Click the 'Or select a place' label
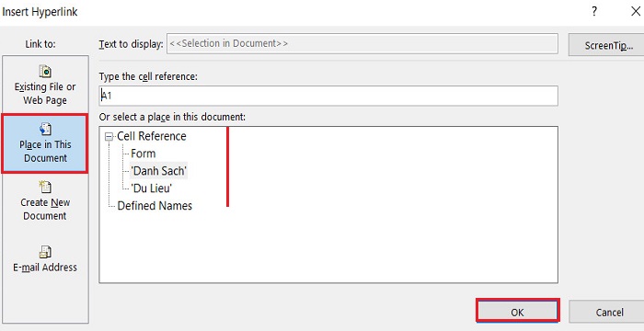 pos(172,117)
